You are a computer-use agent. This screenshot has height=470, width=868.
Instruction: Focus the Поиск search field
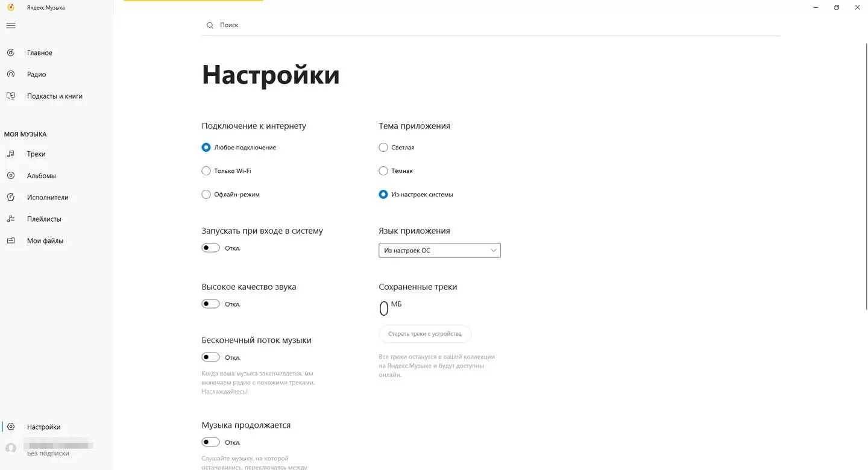coord(490,25)
